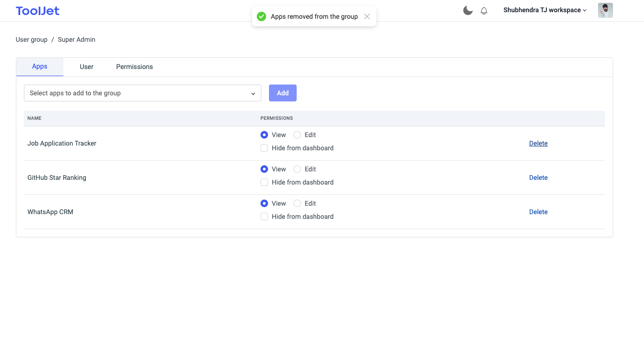Image resolution: width=644 pixels, height=363 pixels.
Task: Dismiss the 'Apps removed from the group' toast
Action: click(367, 16)
